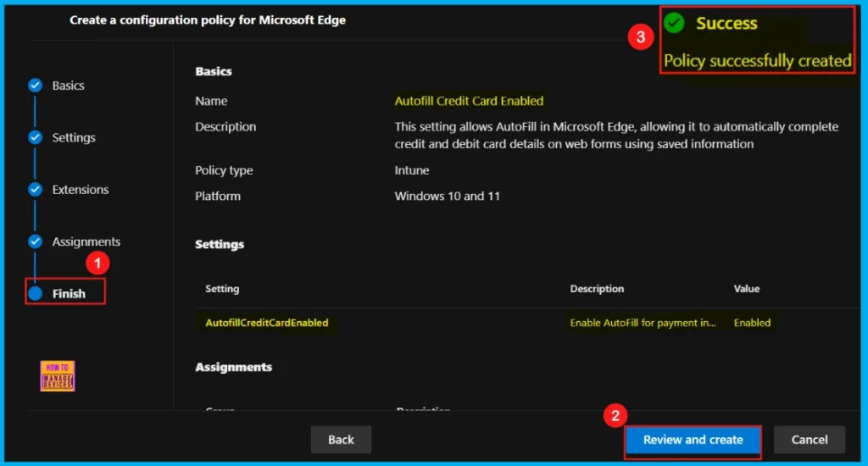Click the Basics step checkmark icon
The image size is (868, 466).
(x=35, y=86)
